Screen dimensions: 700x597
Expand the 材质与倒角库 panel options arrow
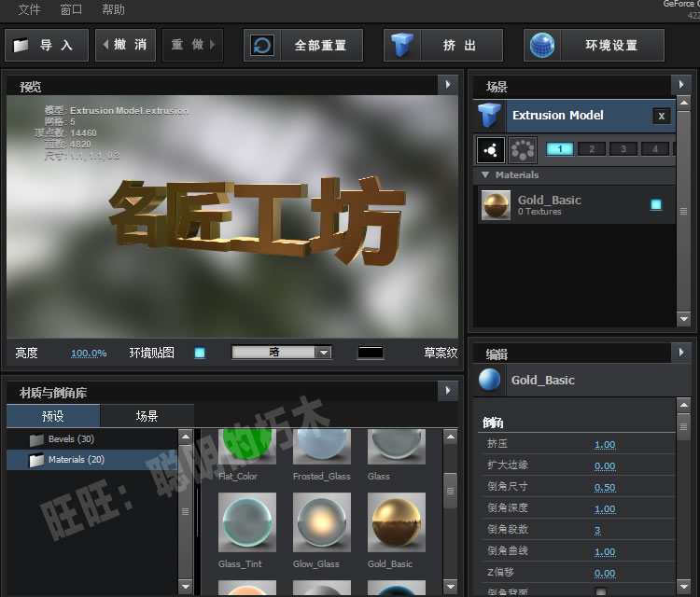(448, 391)
